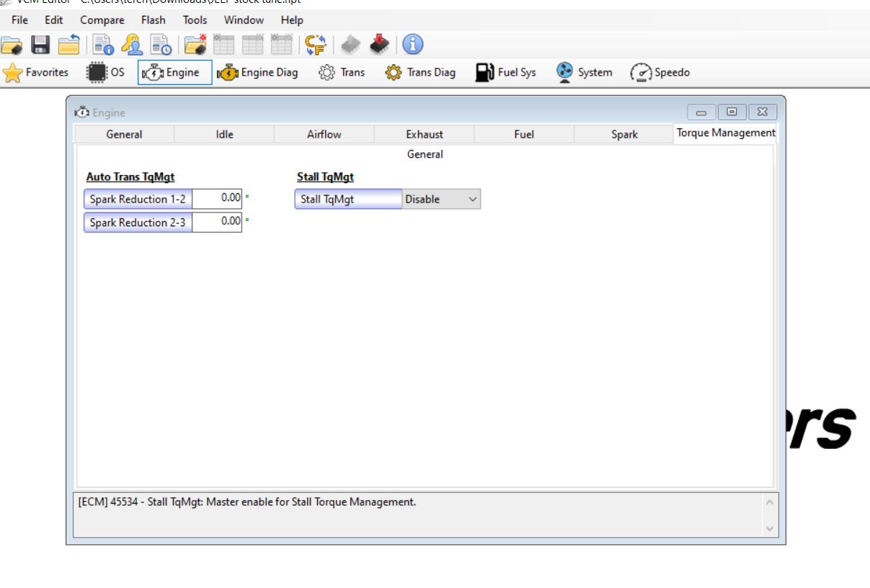Screen dimensions: 870x588
Task: Click the open compare file icon
Action: [195, 45]
